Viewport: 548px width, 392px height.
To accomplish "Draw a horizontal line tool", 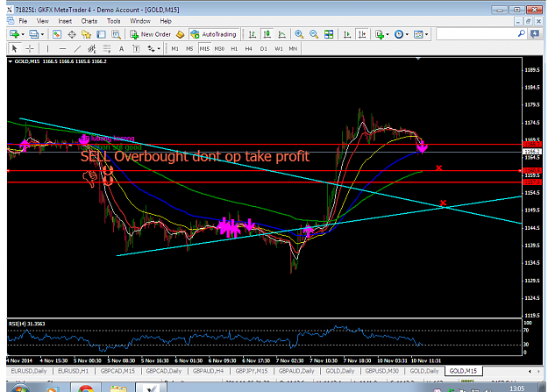I will (x=62, y=48).
